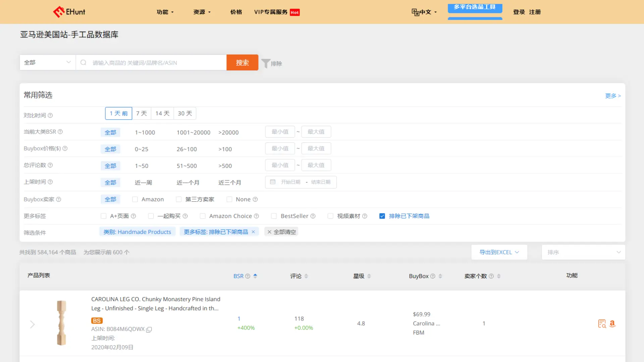Open the VIP专属服务 menu
Image resolution: width=644 pixels, height=362 pixels.
pos(270,12)
